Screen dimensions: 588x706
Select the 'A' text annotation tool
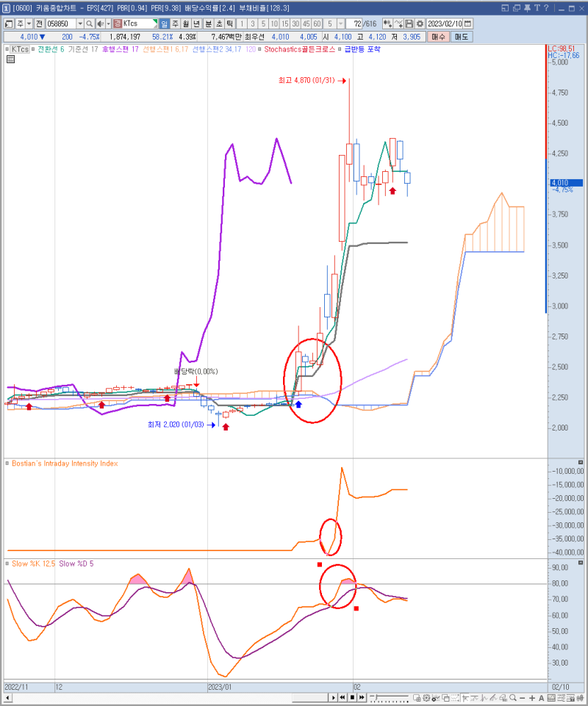pos(540,697)
